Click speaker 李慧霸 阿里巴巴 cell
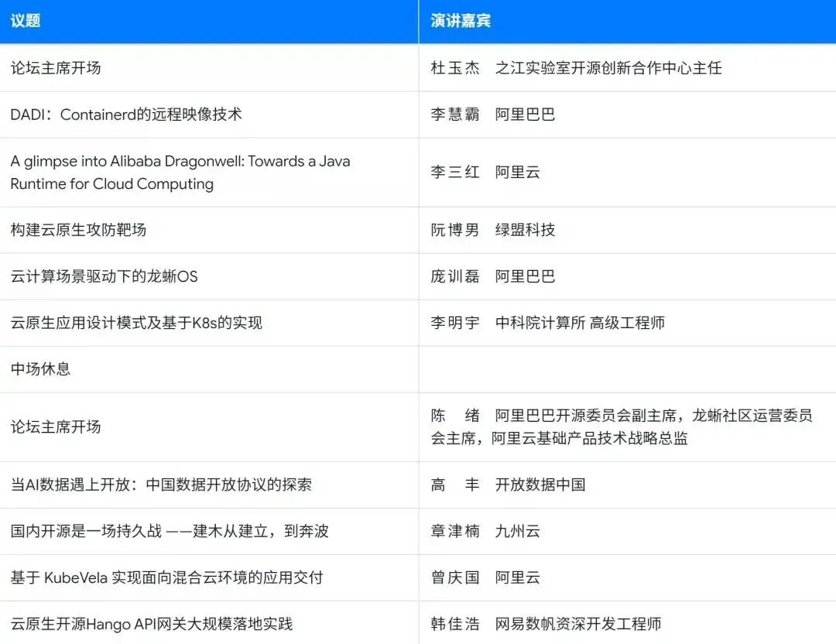The width and height of the screenshot is (836, 644). (x=628, y=115)
